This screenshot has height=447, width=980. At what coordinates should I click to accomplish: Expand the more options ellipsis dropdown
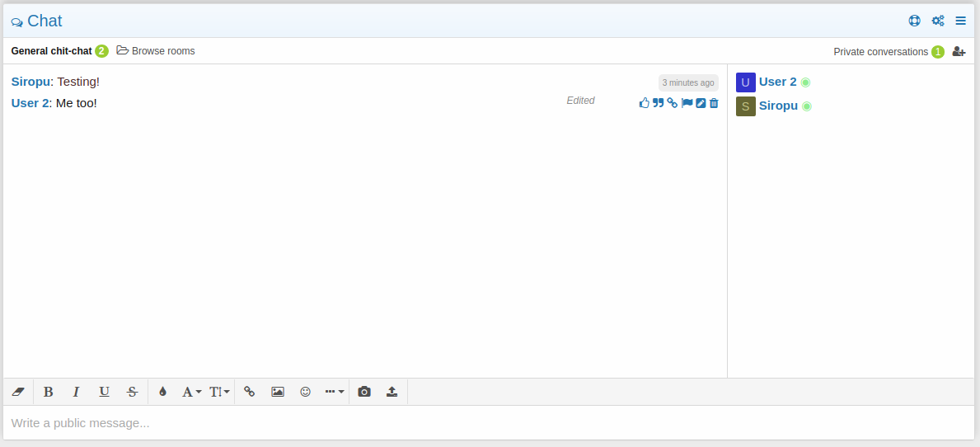pos(334,392)
